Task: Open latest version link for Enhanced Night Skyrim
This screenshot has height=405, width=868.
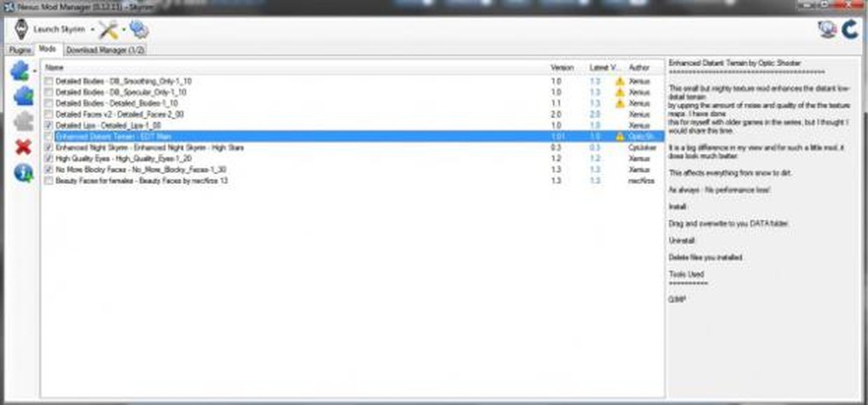Action: (x=595, y=148)
